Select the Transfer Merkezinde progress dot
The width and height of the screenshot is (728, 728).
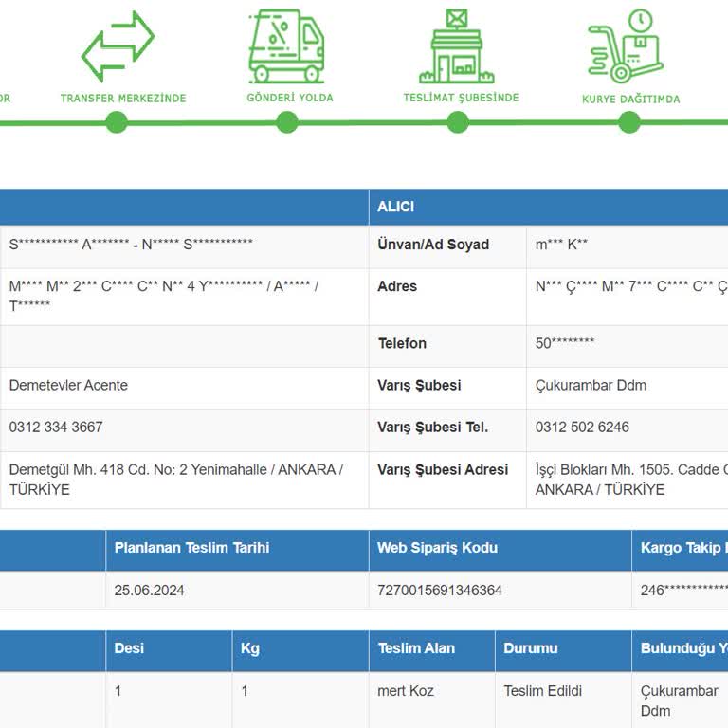117,122
